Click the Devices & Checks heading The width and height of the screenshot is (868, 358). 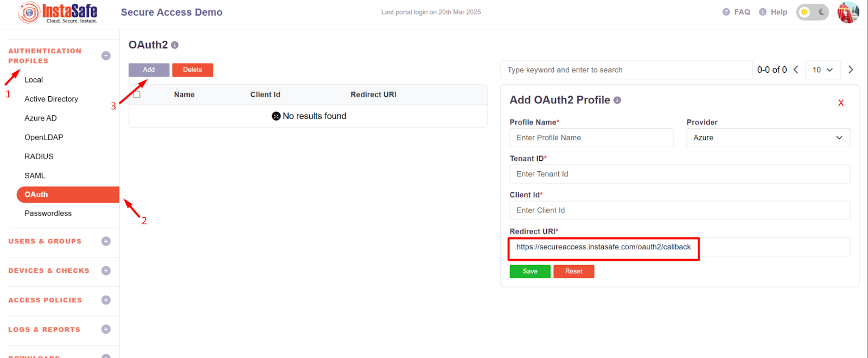pos(49,271)
